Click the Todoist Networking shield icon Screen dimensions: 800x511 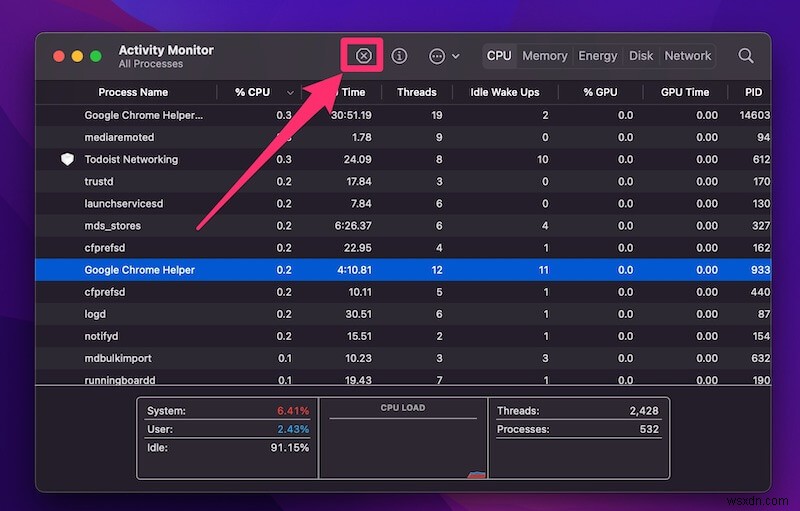point(67,159)
